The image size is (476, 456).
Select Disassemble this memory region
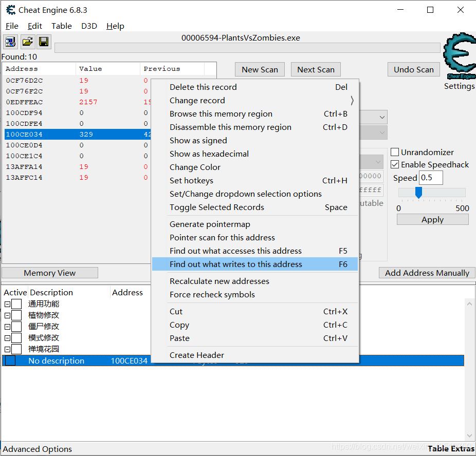[x=255, y=127]
